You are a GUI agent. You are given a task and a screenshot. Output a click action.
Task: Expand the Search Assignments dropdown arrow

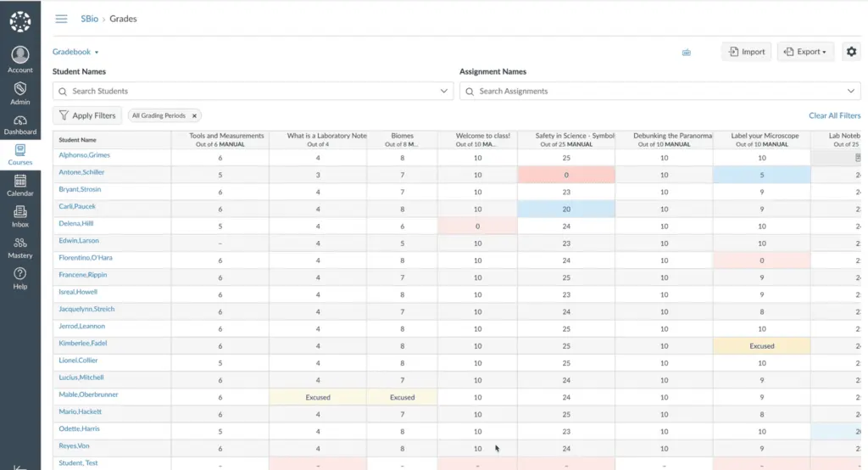851,91
